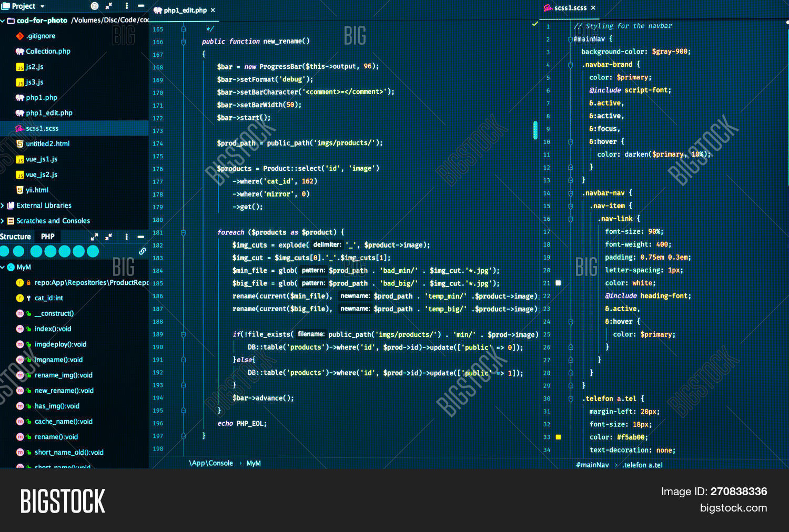
Task: Click the JS file icon next to js2.js
Action: (20, 67)
